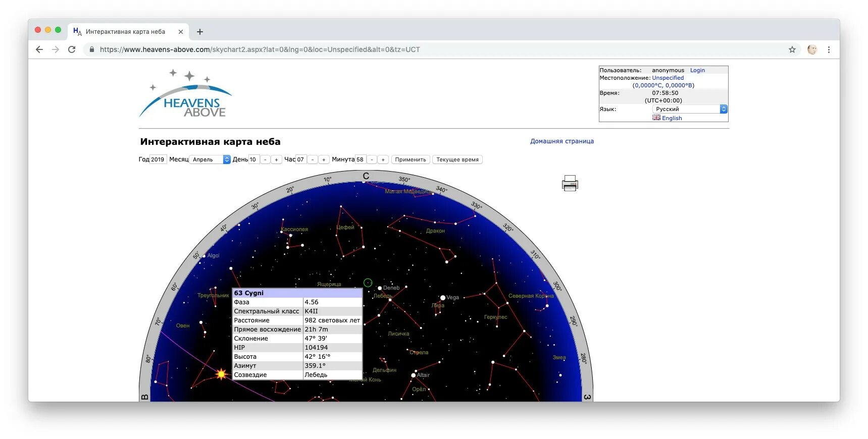868x439 pixels.
Task: Click the Deneb star on the chart
Action: (380, 288)
